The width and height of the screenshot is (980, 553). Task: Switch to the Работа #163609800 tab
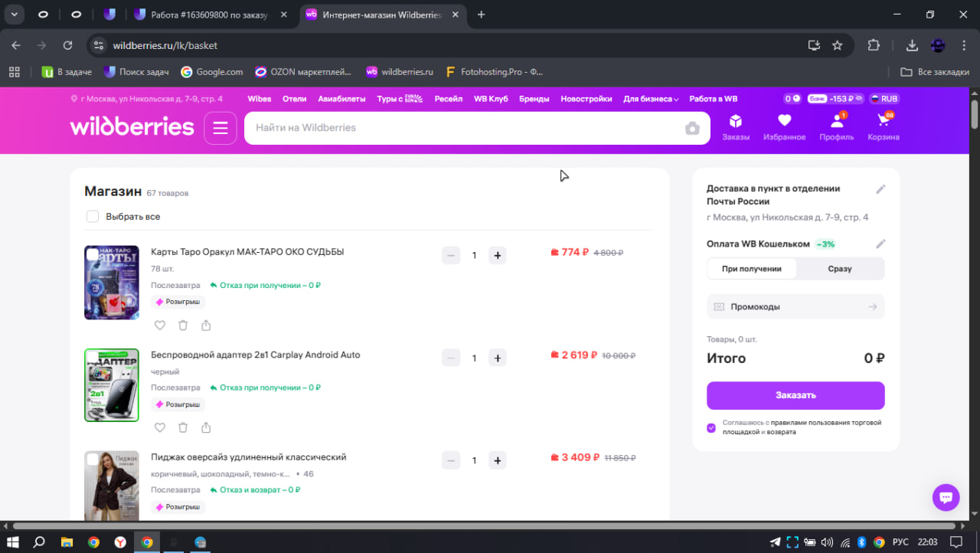(x=207, y=15)
